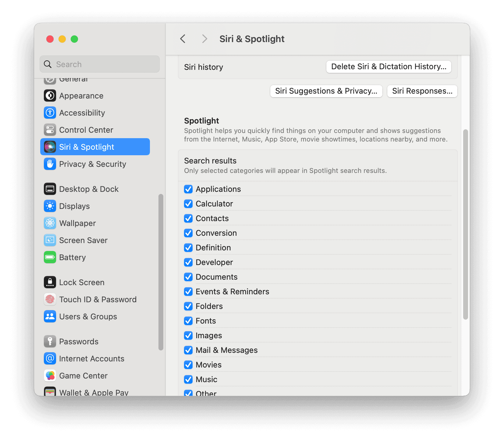Click the Spotlight section heading
This screenshot has height=441, width=504.
pyautogui.click(x=201, y=121)
